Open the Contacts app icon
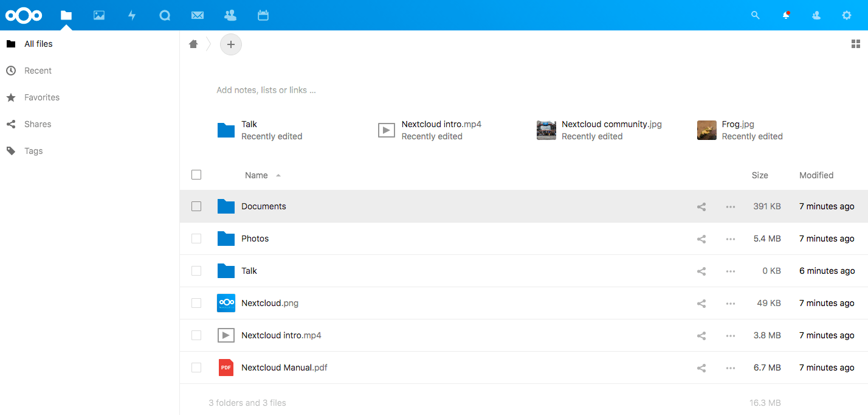Viewport: 868px width, 415px height. pyautogui.click(x=230, y=15)
